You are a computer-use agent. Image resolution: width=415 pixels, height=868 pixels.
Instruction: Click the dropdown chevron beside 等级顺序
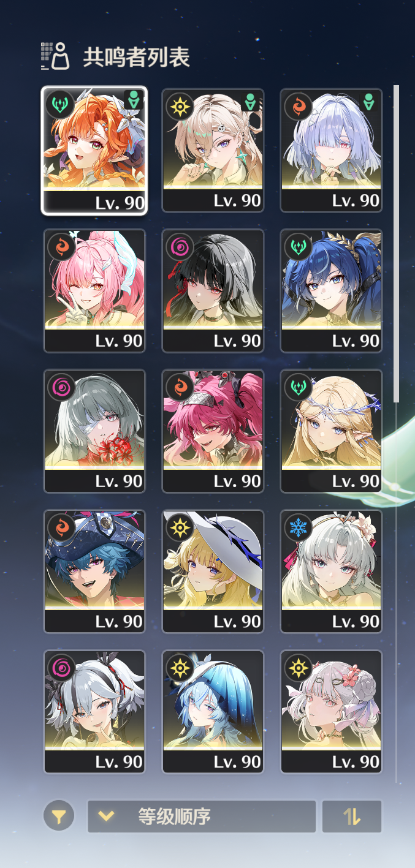[107, 816]
